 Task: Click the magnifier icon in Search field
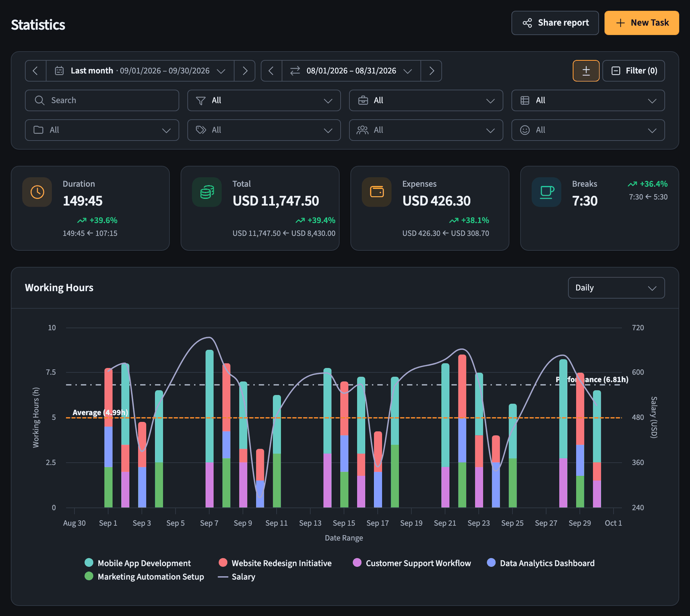pyautogui.click(x=40, y=101)
